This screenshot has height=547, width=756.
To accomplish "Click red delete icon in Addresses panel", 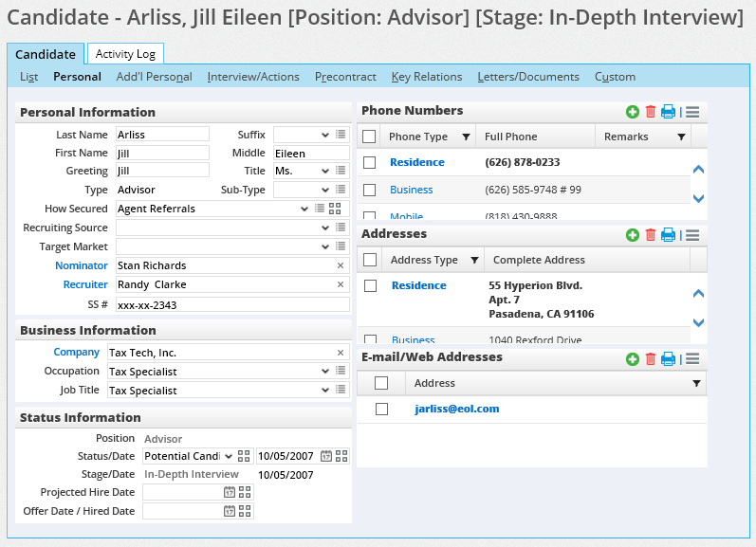I will (650, 235).
